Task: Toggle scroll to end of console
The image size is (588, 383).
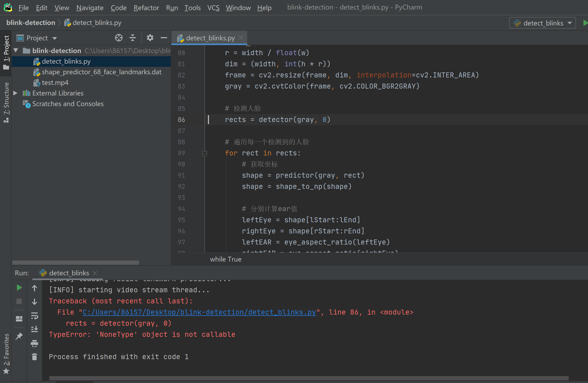Action: (34, 329)
